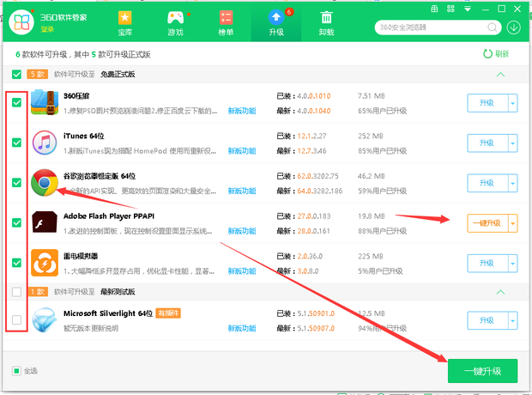Toggle the 5款 免费正式版 group checkbox
The image size is (532, 395).
click(16, 74)
